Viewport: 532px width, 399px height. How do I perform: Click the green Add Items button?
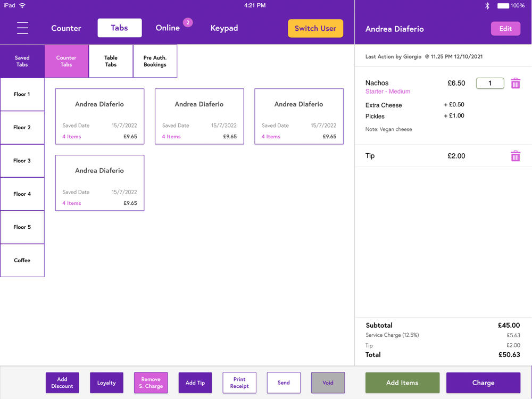(x=402, y=383)
